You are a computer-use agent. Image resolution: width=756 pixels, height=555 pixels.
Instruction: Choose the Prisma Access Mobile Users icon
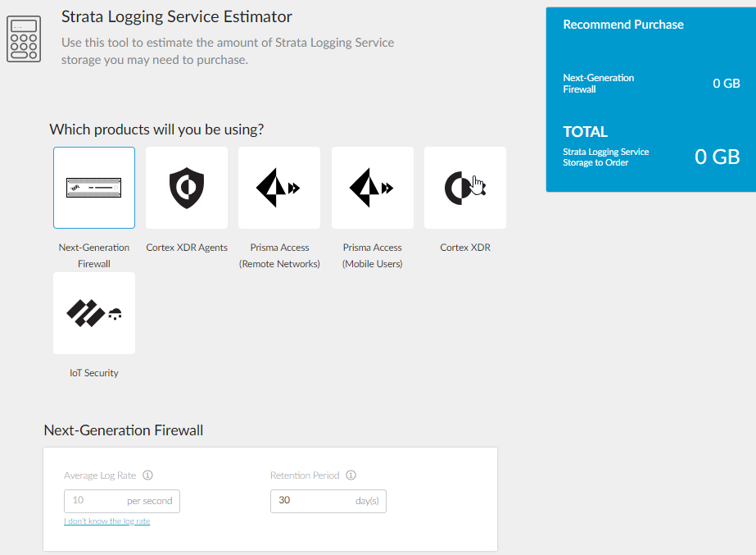373,188
